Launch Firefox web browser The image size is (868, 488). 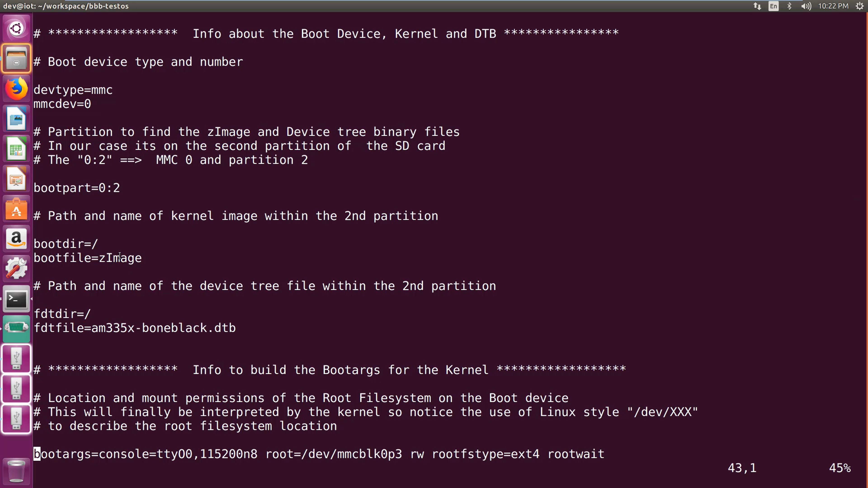coord(16,89)
